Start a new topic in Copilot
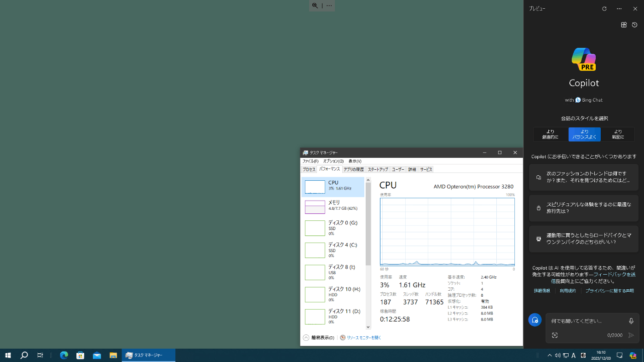 pos(535,320)
